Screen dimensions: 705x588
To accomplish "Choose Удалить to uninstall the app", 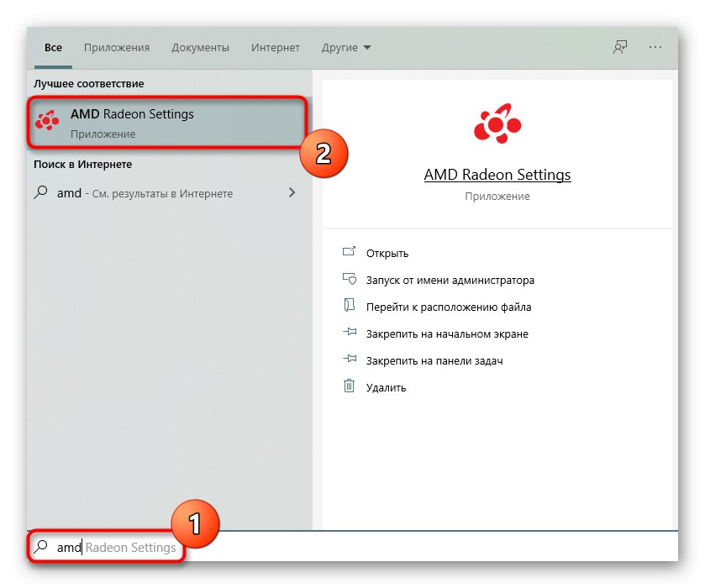I will click(386, 388).
